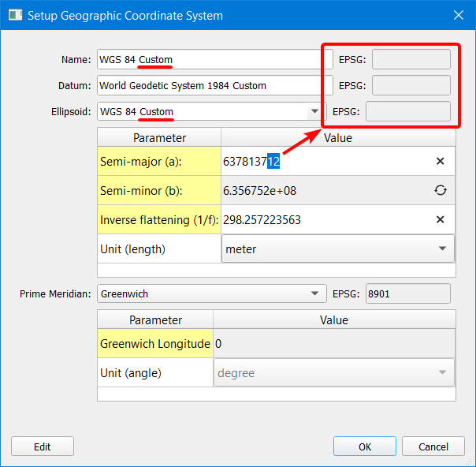476x467 pixels.
Task: Clear the Inverse flattening value with X icon
Action: [x=441, y=219]
